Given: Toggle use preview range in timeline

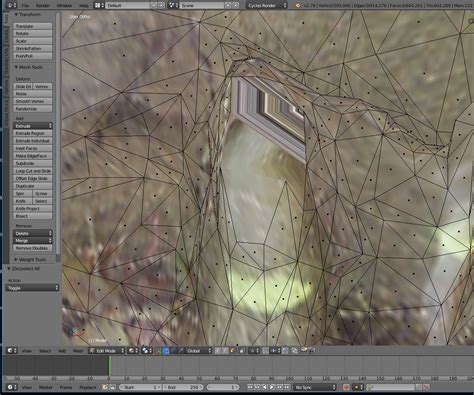Looking at the screenshot, I should pos(105,387).
